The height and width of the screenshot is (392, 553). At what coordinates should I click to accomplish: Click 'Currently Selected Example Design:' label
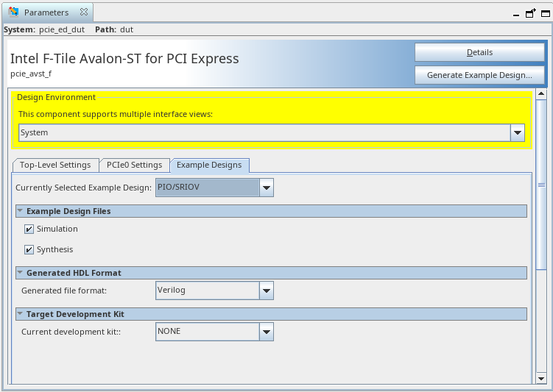click(84, 188)
